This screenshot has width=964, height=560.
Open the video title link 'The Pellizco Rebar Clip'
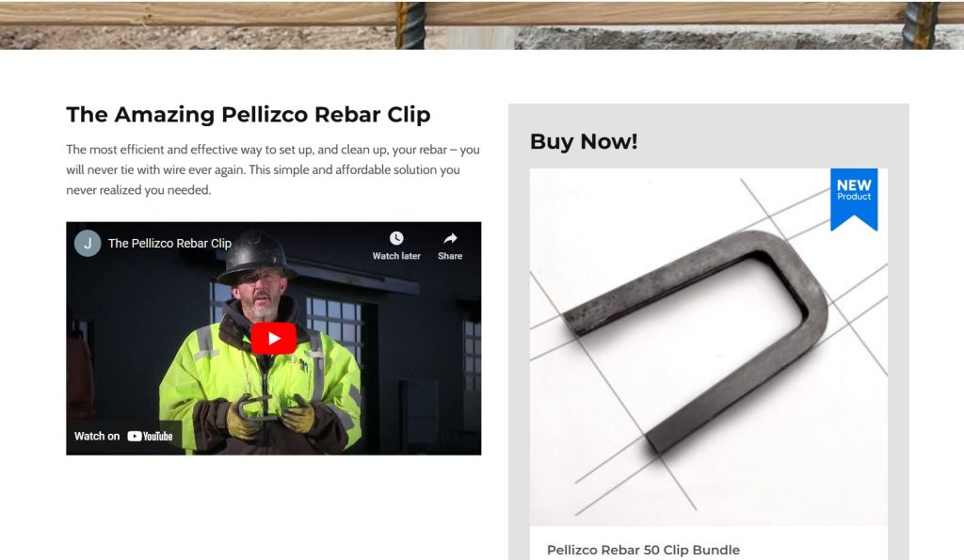tap(169, 244)
